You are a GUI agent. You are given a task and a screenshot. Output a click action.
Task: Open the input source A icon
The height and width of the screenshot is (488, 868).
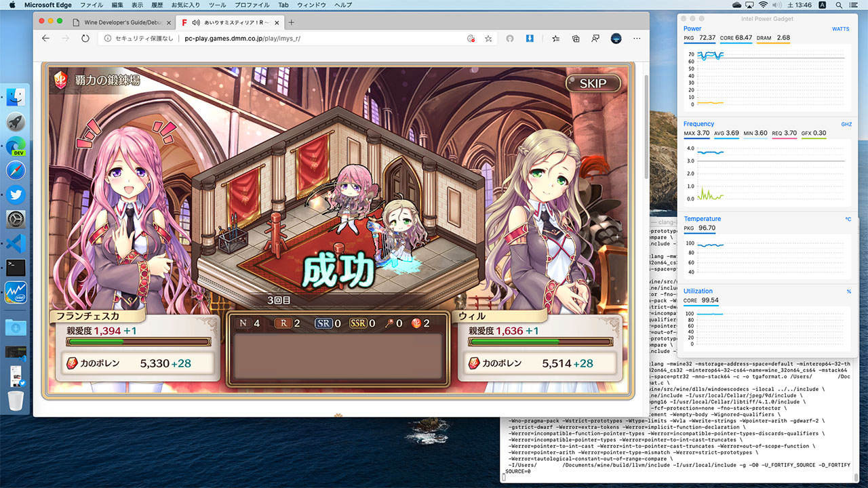pyautogui.click(x=823, y=5)
